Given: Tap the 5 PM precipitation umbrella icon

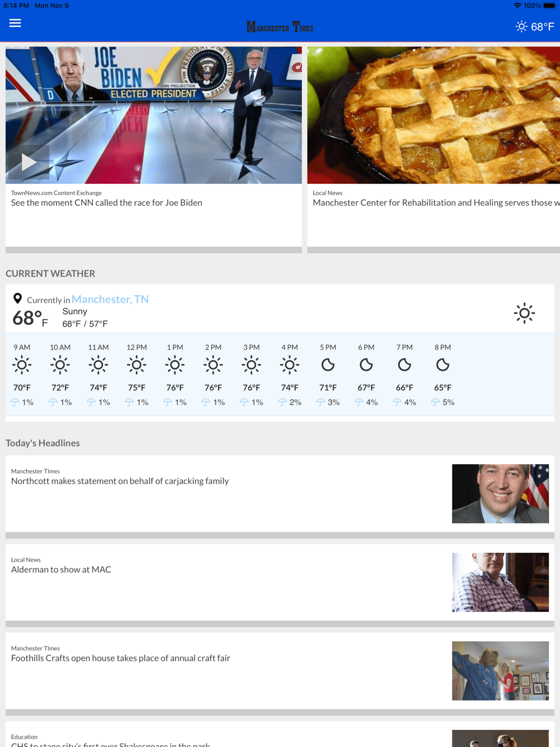Looking at the screenshot, I should 320,402.
